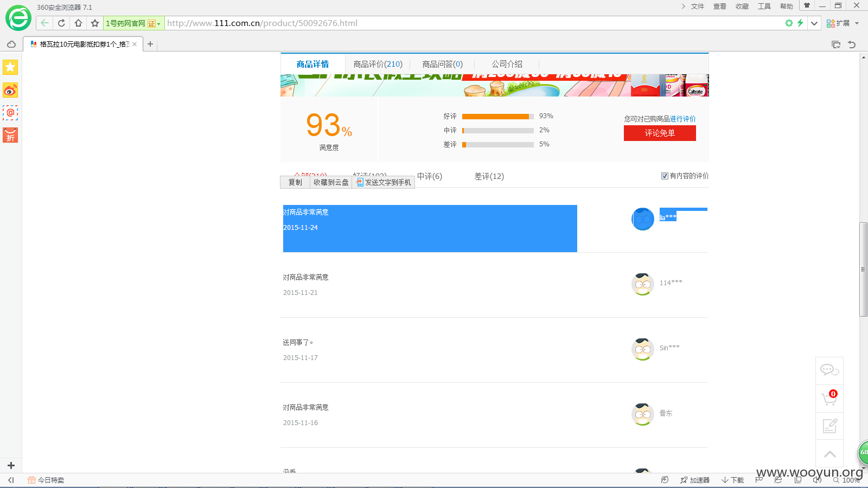Expand the address bar history dropdown
This screenshot has height=488, width=868.
[x=814, y=23]
